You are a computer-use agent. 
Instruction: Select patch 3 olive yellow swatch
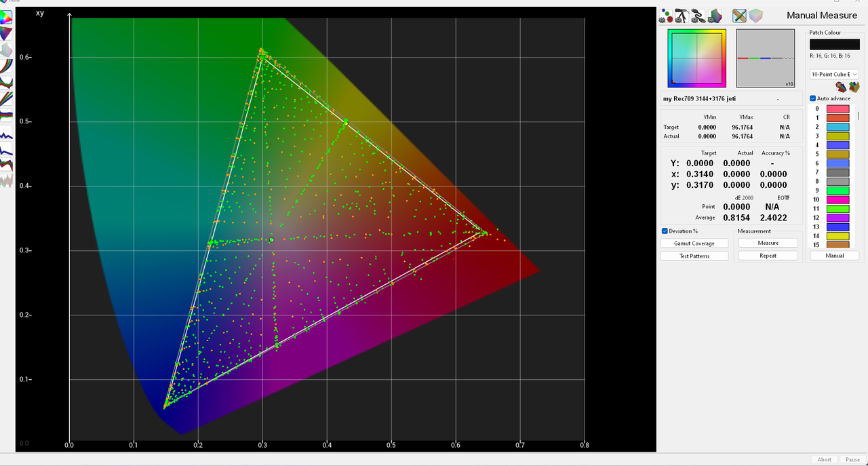point(837,136)
